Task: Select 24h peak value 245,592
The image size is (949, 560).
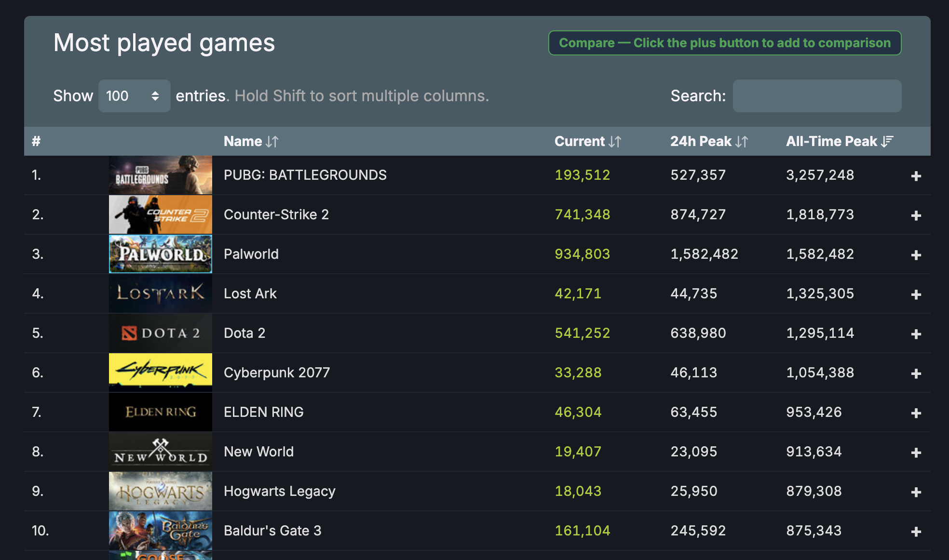Action: (x=698, y=531)
